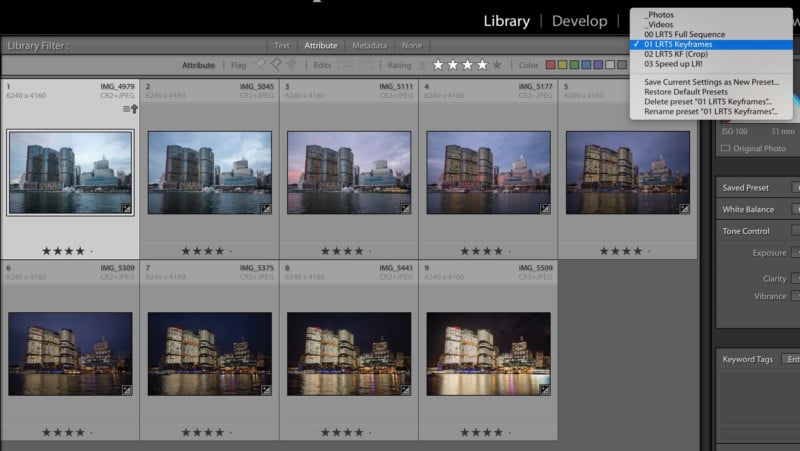800x451 pixels.
Task: Switch to Develop module
Action: coord(580,21)
